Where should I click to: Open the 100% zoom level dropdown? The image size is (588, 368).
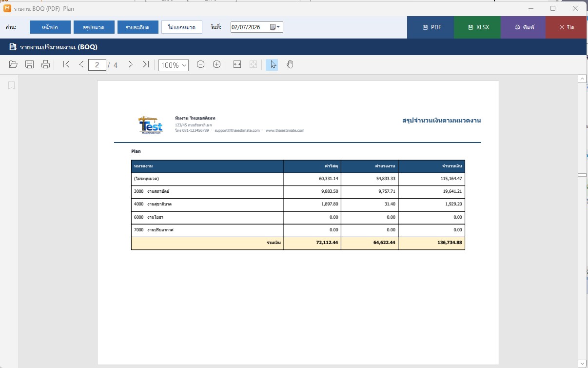(174, 65)
